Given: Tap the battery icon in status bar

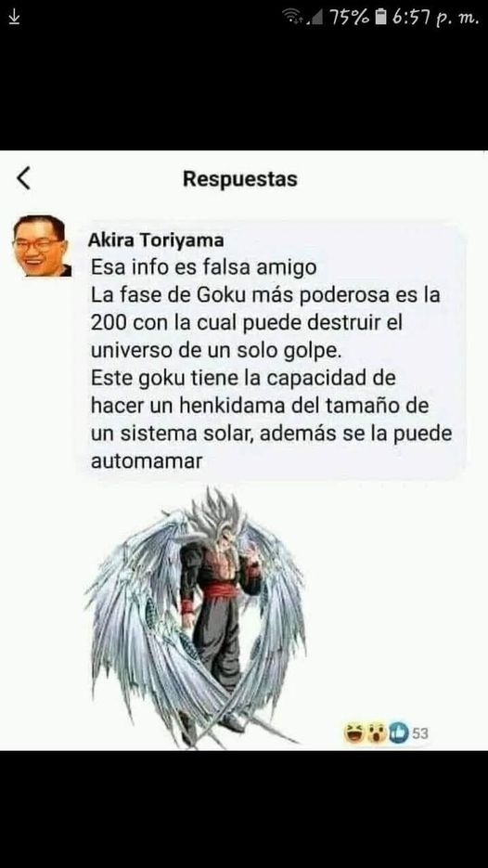Looking at the screenshot, I should pyautogui.click(x=380, y=18).
